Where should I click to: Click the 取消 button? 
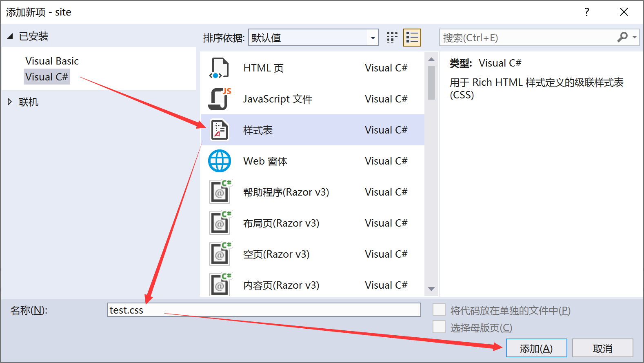[x=602, y=348]
